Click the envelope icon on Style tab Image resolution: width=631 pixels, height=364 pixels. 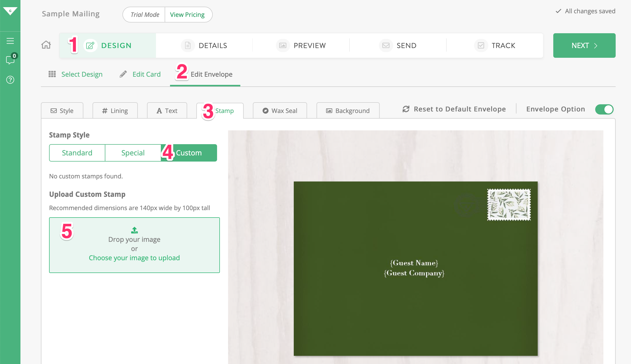(54, 111)
